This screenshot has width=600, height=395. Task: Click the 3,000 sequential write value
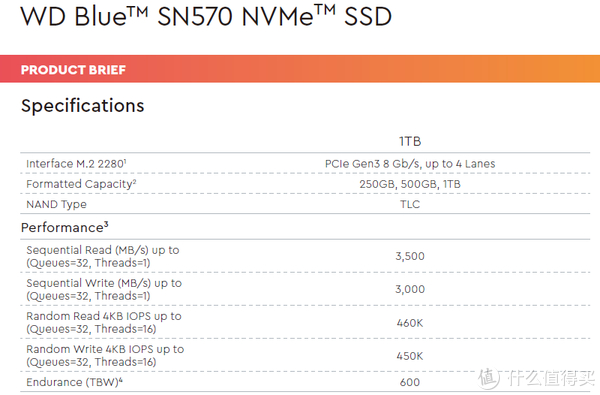410,289
